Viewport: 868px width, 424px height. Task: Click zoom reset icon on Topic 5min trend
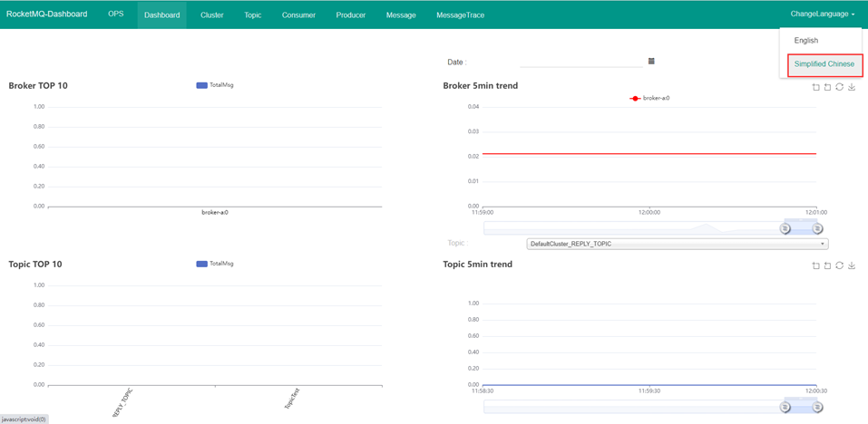[827, 265]
